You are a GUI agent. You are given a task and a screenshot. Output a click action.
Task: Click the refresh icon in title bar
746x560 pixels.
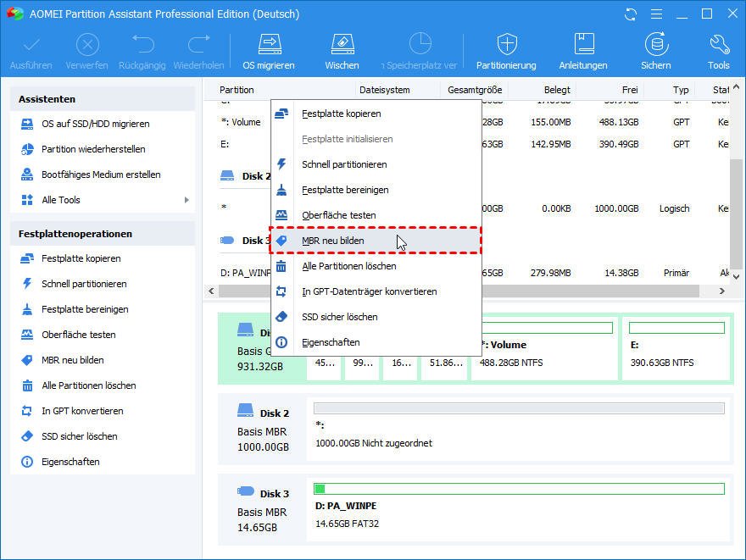pos(631,14)
